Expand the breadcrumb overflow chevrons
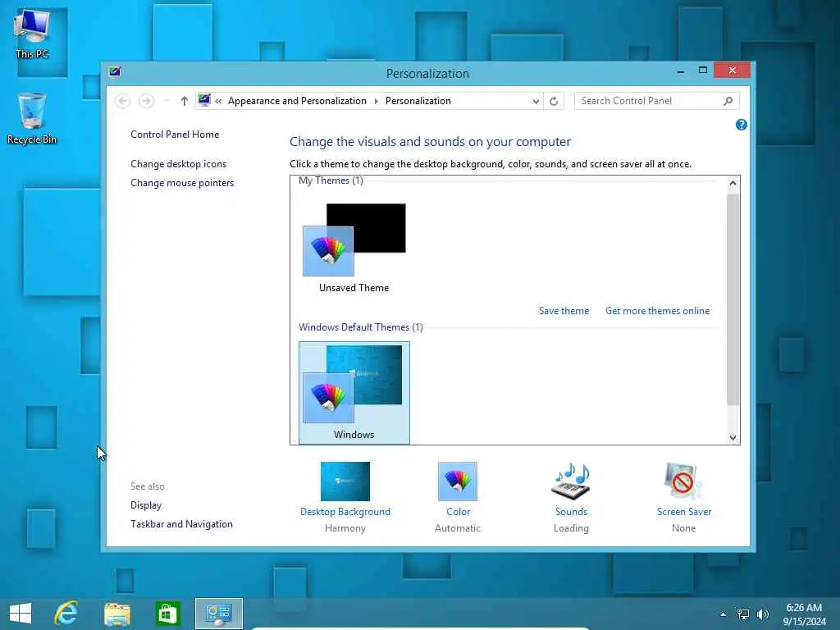840x630 pixels. (218, 101)
